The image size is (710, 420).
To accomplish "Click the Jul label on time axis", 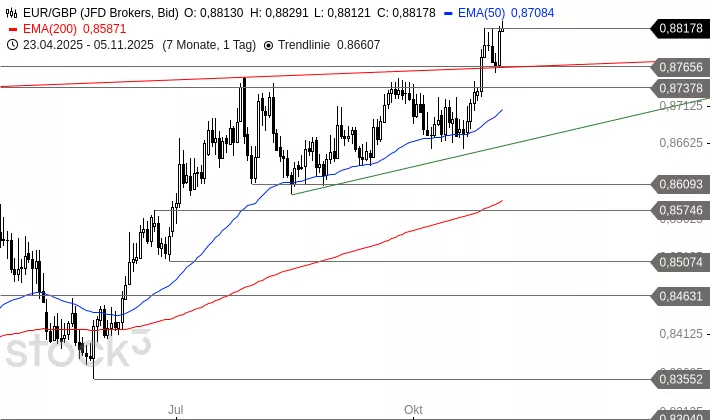I will 176,409.
